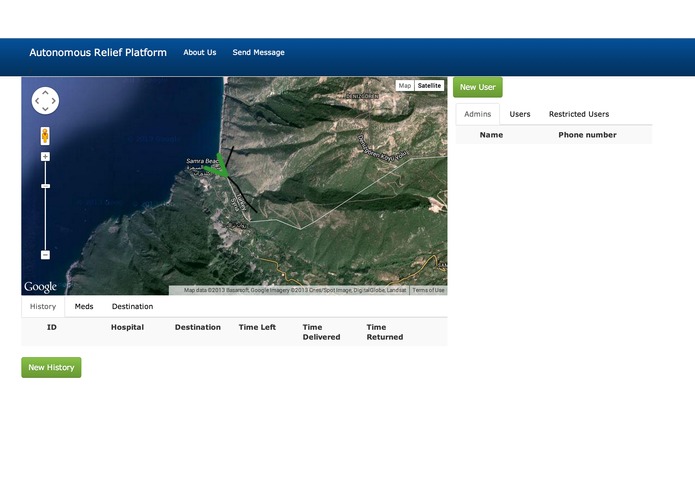This screenshot has height=494, width=695.
Task: Click the Street View pegman icon
Action: pos(45,136)
